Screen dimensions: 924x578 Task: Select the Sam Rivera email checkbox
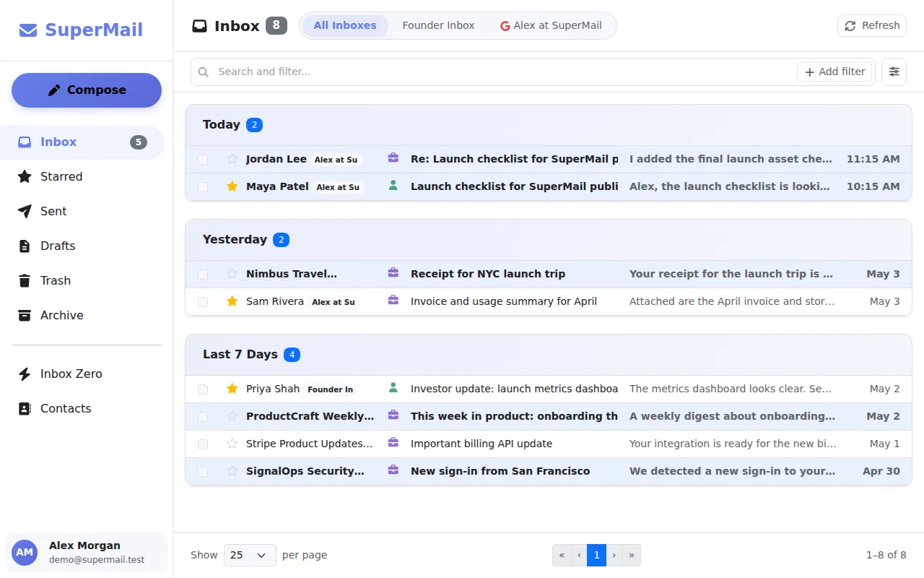click(x=203, y=302)
